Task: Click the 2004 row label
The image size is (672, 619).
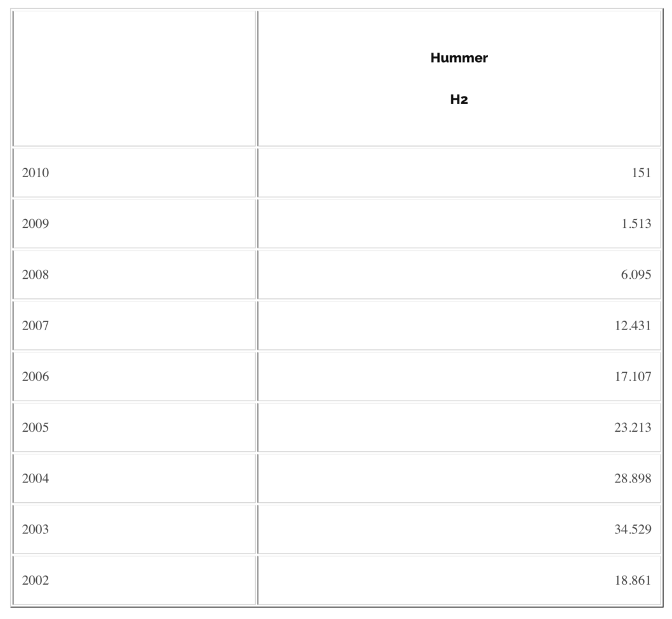Action: point(36,478)
